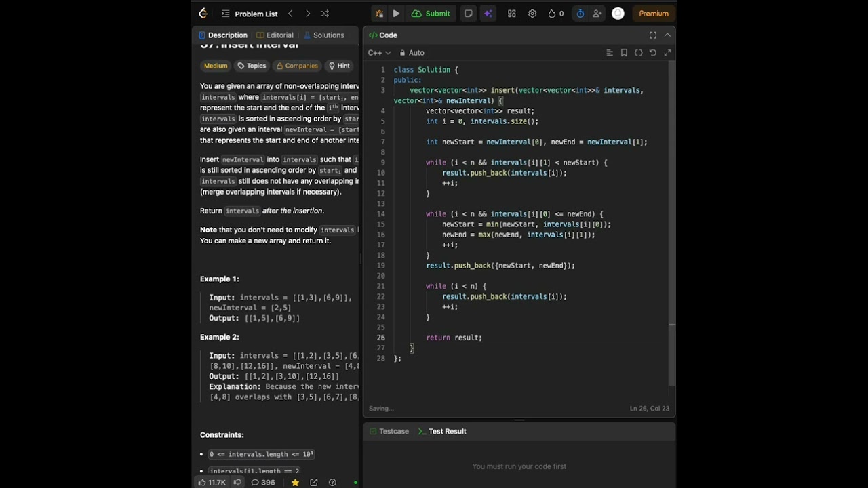868x488 pixels.
Task: Click the 'Constraints:' heading
Action: (x=222, y=434)
